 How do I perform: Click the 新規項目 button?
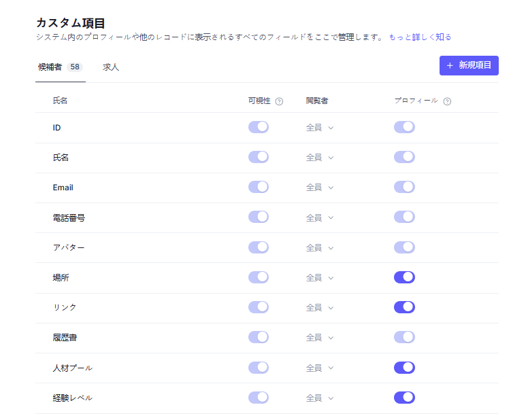(469, 65)
